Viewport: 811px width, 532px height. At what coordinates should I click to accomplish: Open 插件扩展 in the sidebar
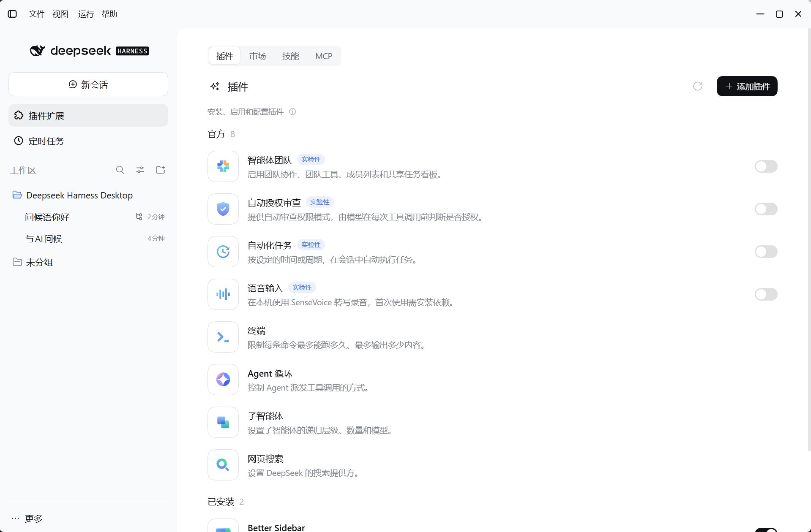tap(88, 115)
